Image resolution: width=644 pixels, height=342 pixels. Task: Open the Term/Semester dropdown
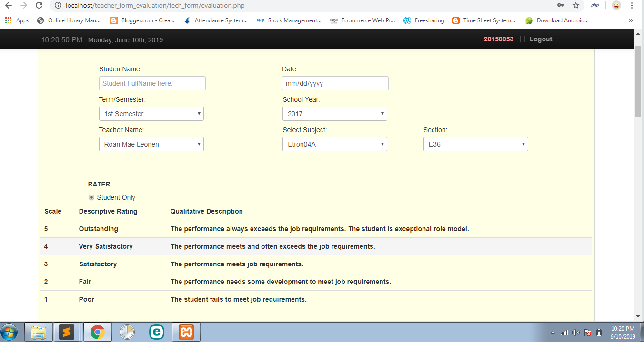tap(151, 114)
